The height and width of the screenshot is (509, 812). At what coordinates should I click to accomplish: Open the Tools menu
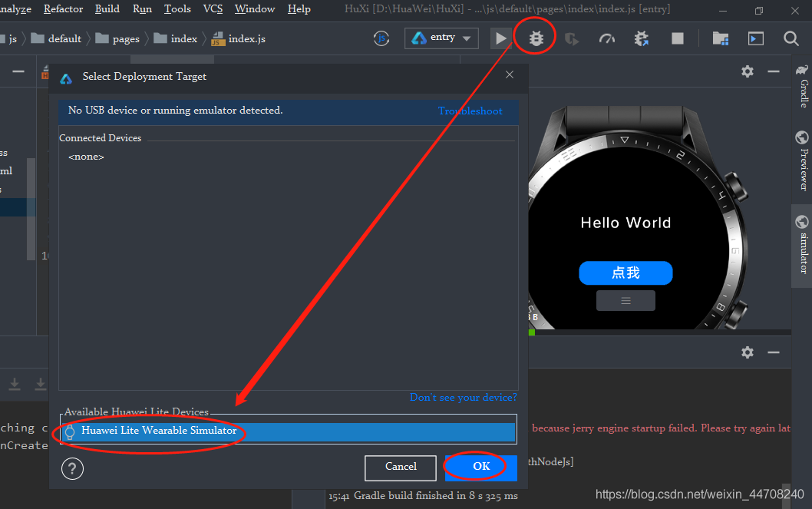click(x=177, y=8)
